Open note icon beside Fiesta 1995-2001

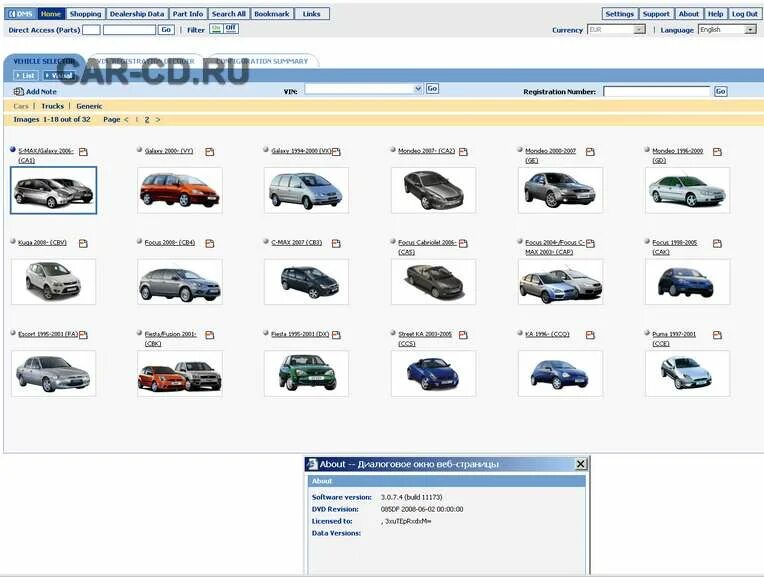tap(336, 335)
